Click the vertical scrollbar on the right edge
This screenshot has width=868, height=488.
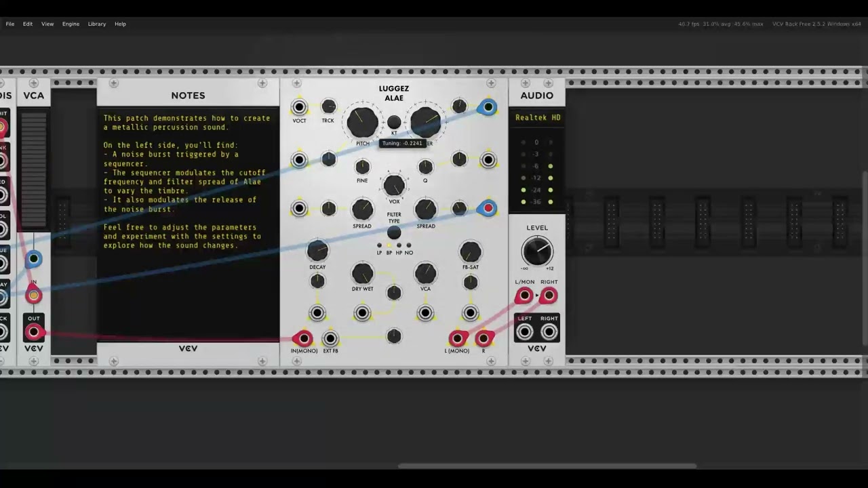pos(865,258)
